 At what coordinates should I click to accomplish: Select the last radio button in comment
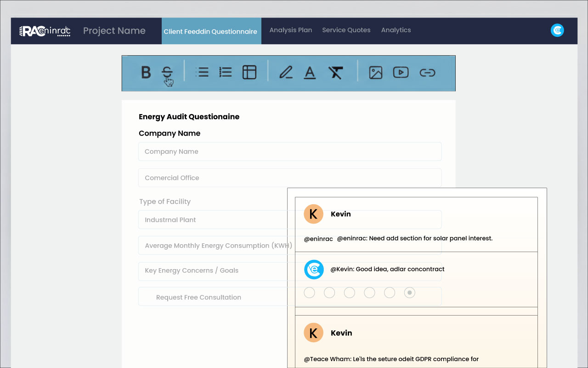tap(410, 293)
